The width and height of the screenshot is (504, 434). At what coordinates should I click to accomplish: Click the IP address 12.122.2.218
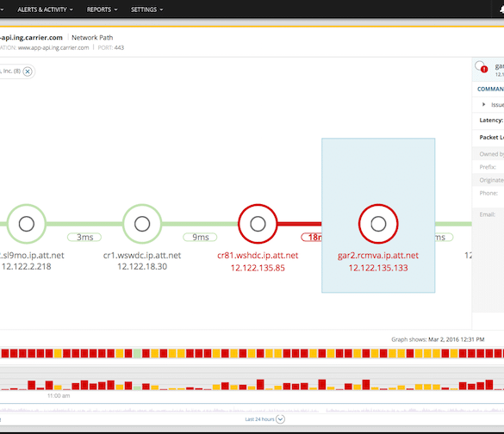point(26,267)
